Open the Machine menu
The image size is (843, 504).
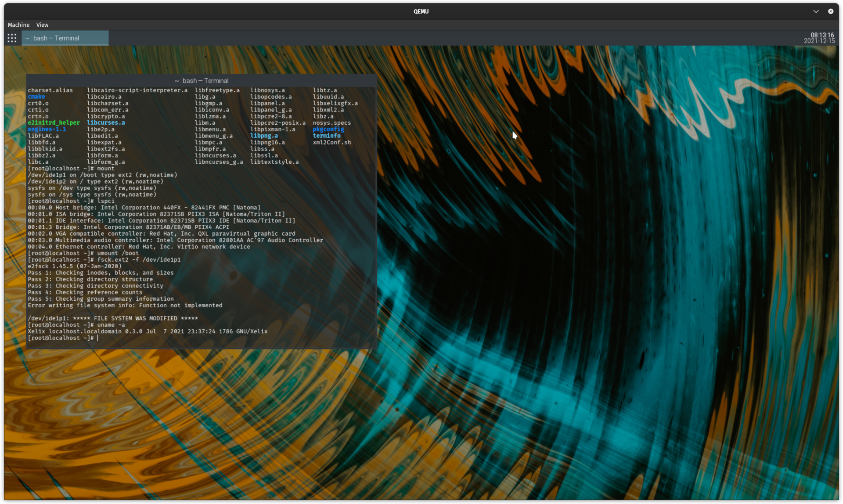(18, 25)
